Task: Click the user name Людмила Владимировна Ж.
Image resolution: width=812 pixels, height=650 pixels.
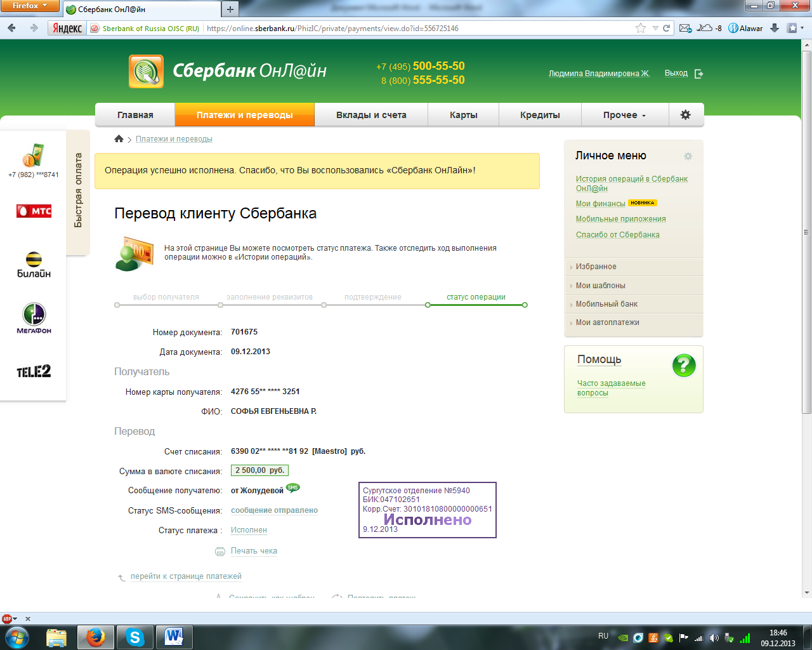Action: pyautogui.click(x=599, y=74)
